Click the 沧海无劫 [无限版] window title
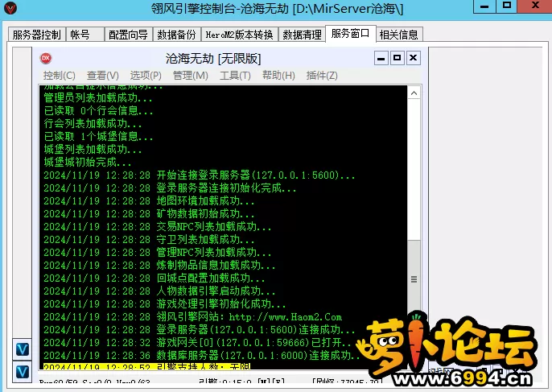This screenshot has height=392, width=552. pyautogui.click(x=213, y=59)
